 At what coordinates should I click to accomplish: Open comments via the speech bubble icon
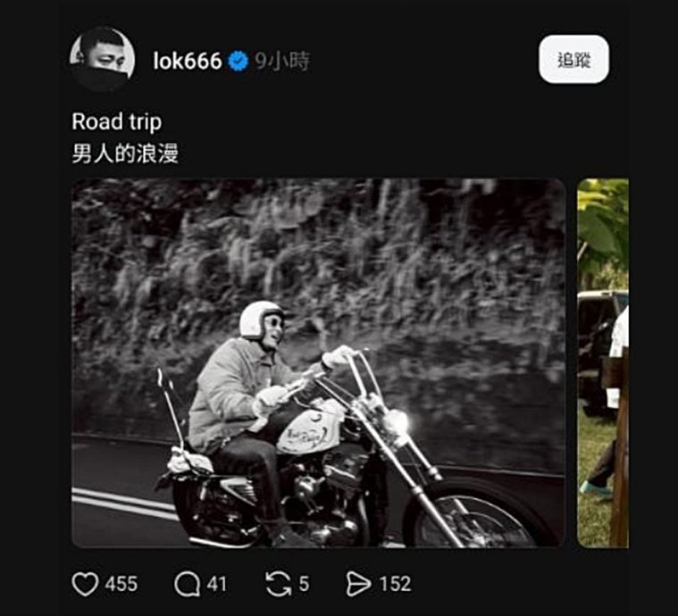187,584
